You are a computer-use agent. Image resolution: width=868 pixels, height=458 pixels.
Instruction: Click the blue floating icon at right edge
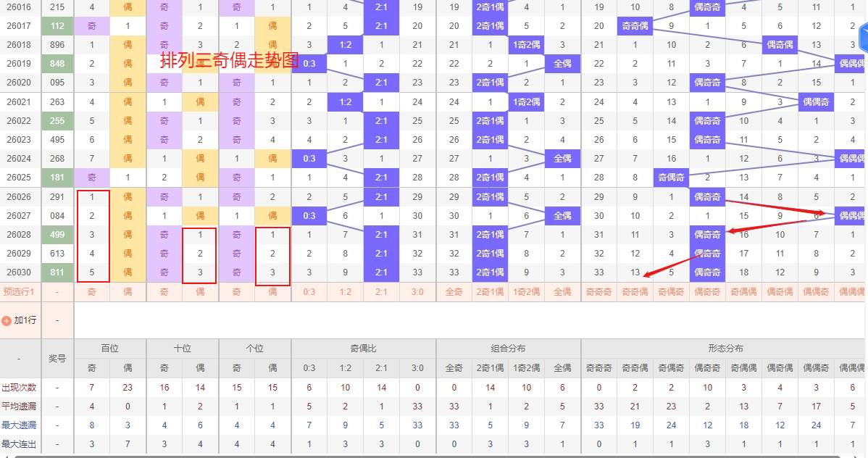(x=862, y=38)
